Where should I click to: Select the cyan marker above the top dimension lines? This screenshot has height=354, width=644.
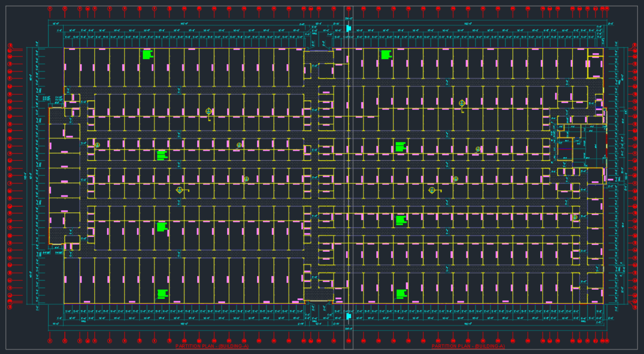pyautogui.click(x=348, y=28)
